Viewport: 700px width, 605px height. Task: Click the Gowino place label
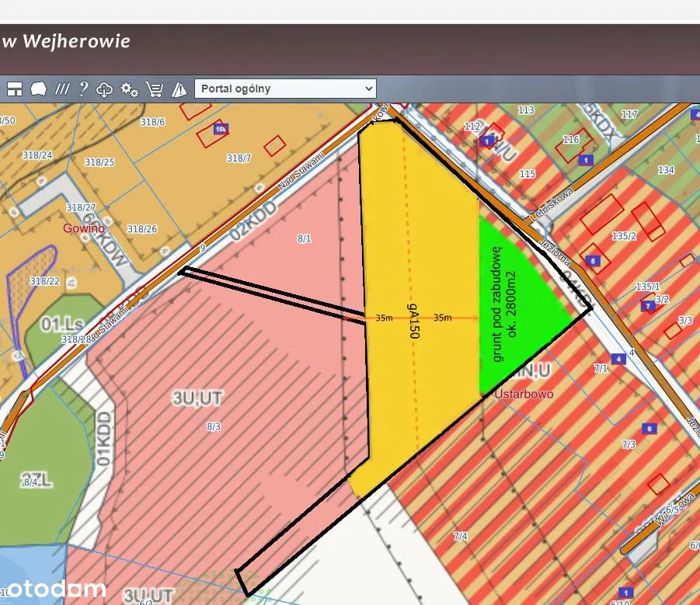click(x=85, y=228)
